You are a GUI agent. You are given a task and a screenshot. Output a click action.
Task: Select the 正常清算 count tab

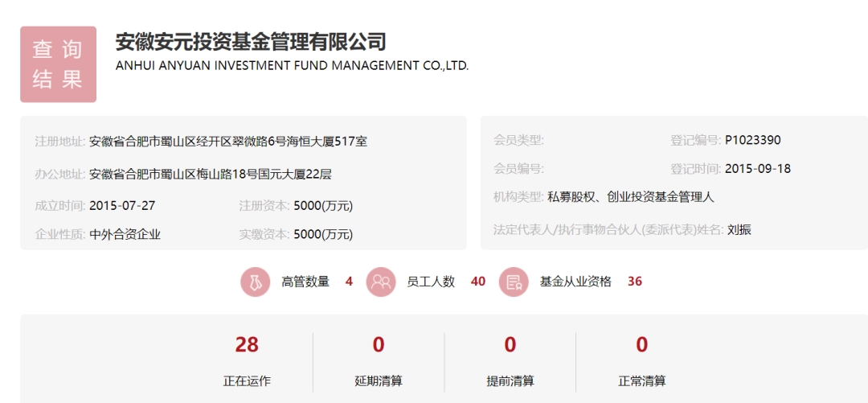[x=641, y=362]
